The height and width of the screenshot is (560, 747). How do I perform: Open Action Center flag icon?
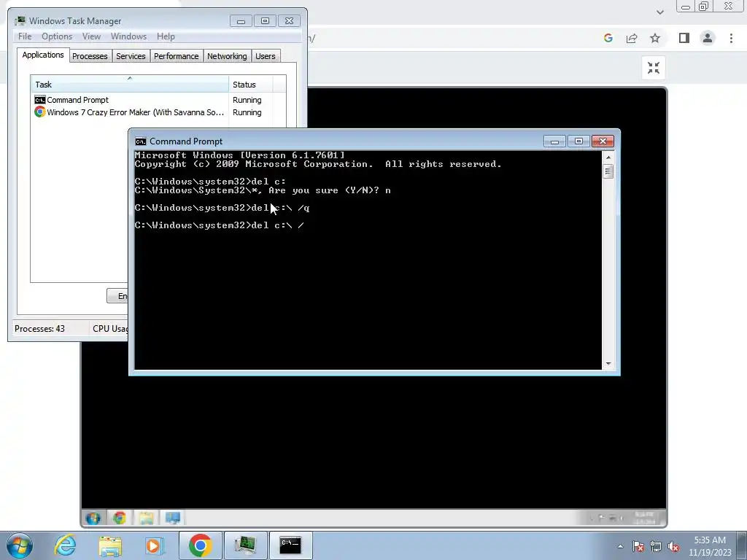tap(638, 546)
